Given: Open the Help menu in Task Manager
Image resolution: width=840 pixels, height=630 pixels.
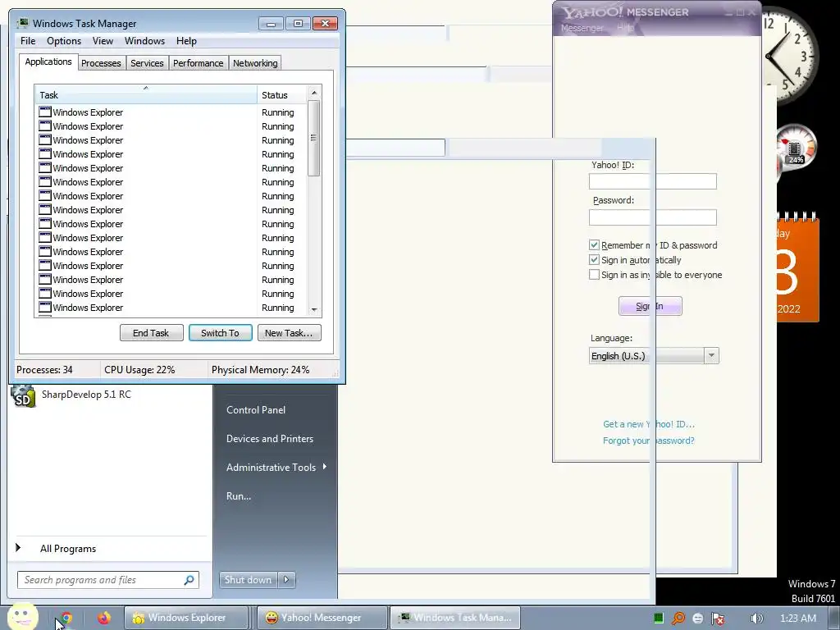Looking at the screenshot, I should pyautogui.click(x=186, y=41).
